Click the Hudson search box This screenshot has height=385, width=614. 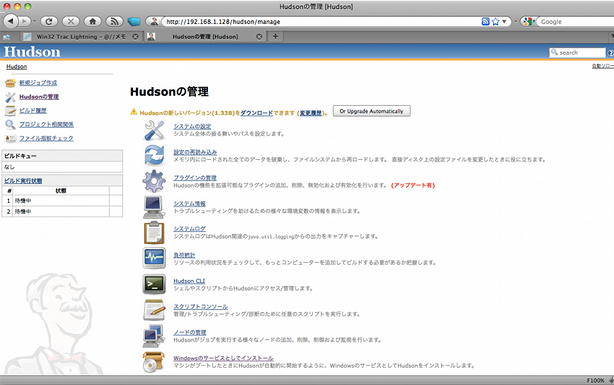[x=577, y=52]
